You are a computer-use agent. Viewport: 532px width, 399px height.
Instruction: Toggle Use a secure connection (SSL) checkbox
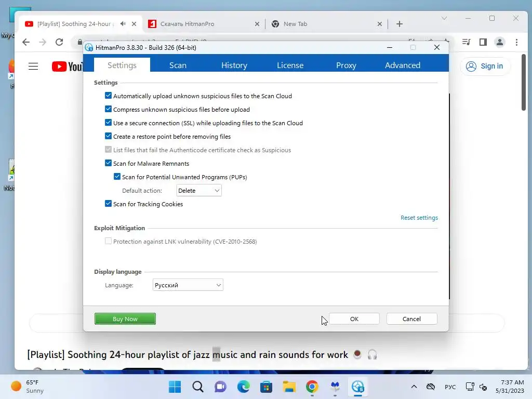click(108, 123)
